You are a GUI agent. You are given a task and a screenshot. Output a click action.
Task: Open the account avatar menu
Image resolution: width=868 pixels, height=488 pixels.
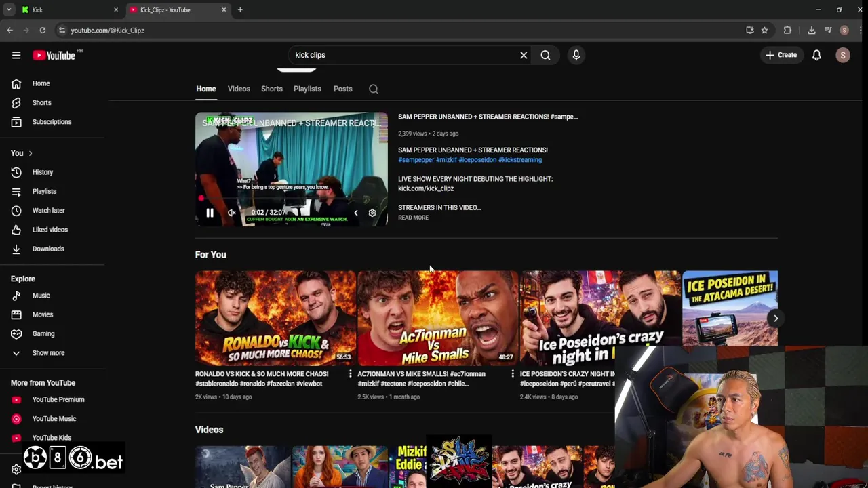(x=843, y=55)
